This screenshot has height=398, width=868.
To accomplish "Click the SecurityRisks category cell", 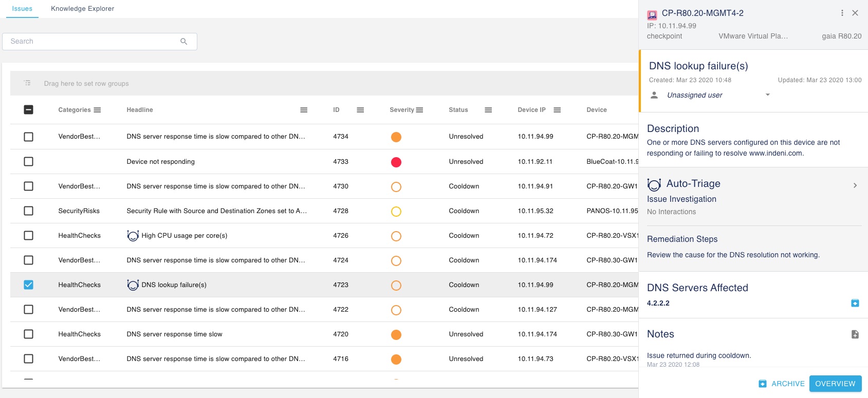I will tap(79, 211).
